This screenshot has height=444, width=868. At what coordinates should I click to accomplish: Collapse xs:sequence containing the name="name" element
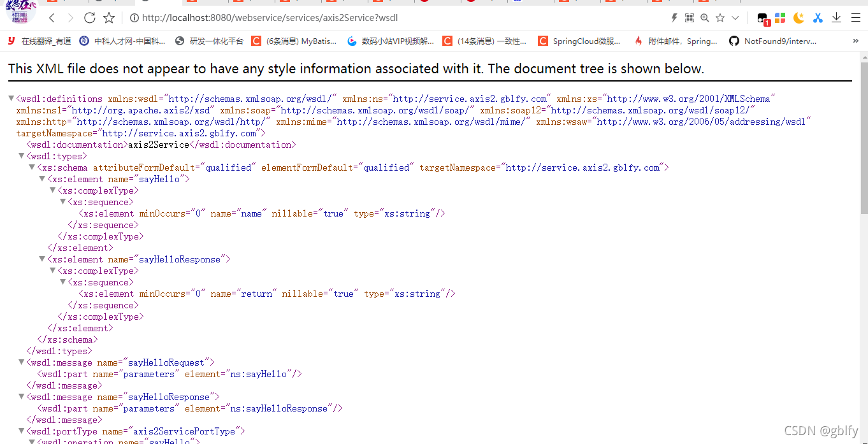pyautogui.click(x=62, y=202)
